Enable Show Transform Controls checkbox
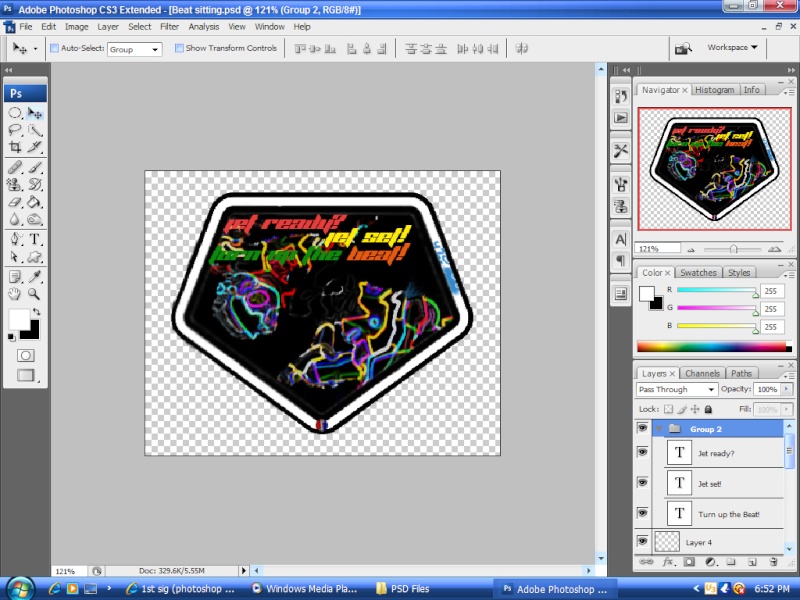Viewport: 800px width, 600px height. (x=179, y=48)
